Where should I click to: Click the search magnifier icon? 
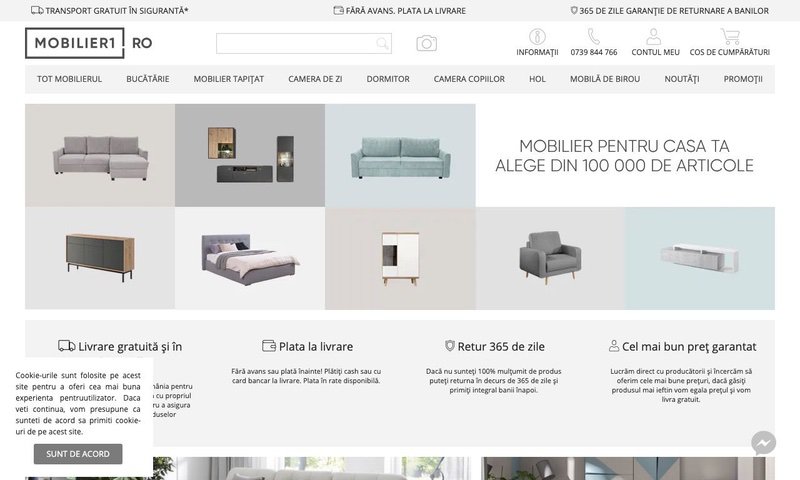click(382, 43)
